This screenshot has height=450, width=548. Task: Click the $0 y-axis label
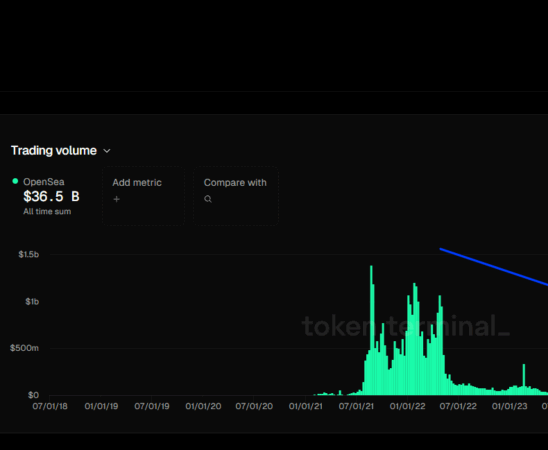(33, 395)
